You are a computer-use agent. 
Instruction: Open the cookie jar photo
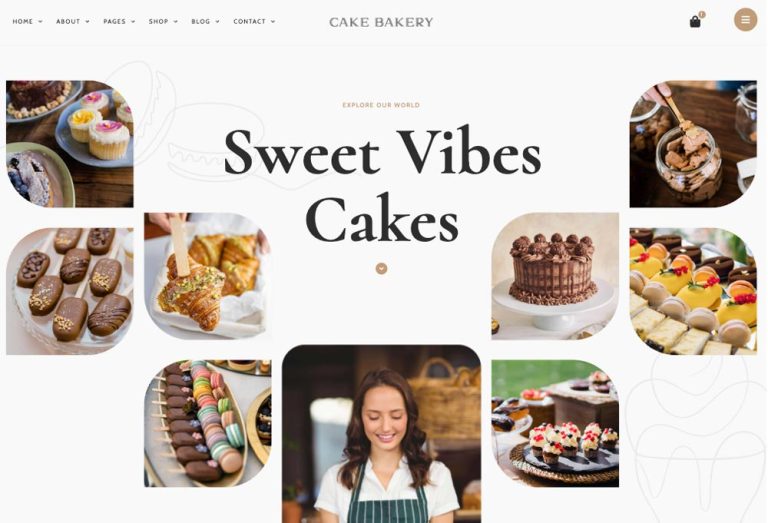(693, 144)
